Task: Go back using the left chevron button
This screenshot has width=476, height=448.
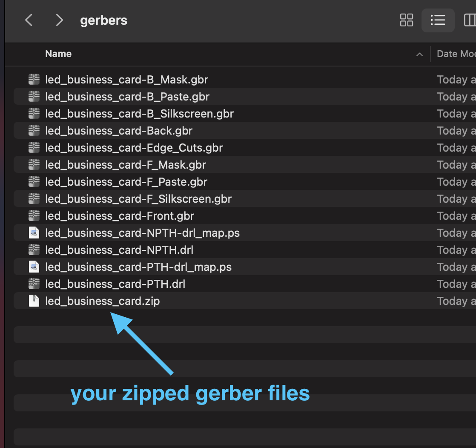Action: pyautogui.click(x=29, y=20)
